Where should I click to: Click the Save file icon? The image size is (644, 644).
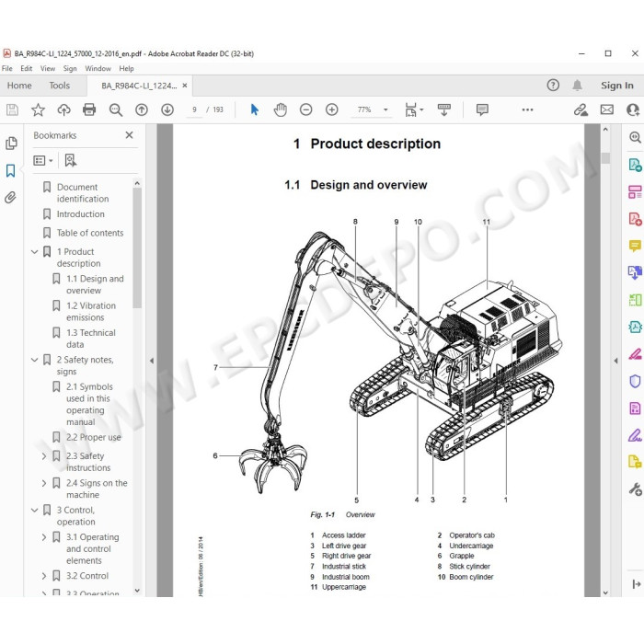pos(12,109)
